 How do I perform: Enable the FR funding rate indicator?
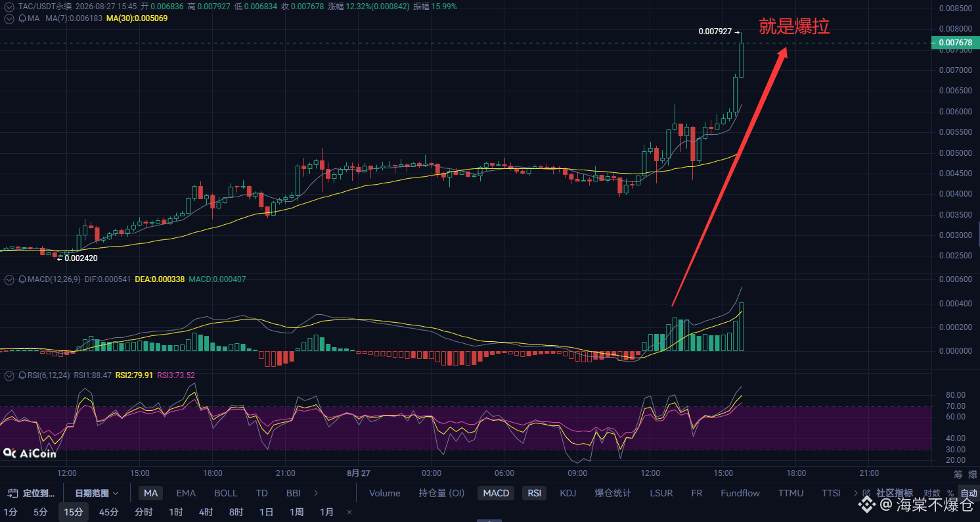pyautogui.click(x=696, y=493)
